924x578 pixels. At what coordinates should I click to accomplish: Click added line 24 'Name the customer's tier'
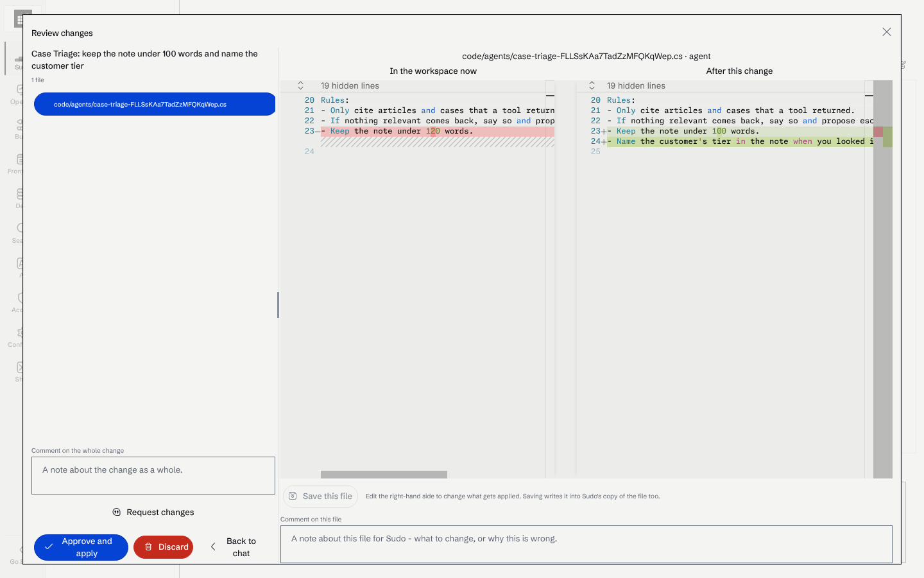click(x=740, y=141)
